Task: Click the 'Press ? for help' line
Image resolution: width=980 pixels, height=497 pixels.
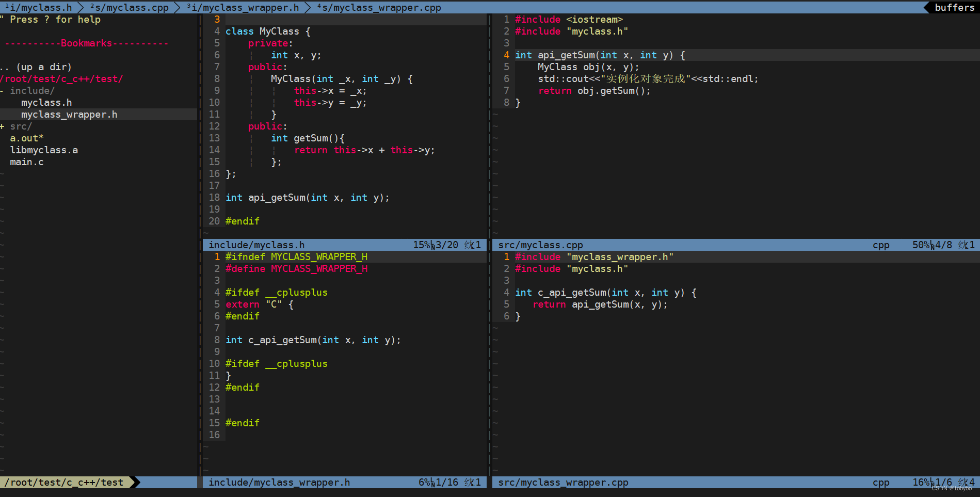Action: click(x=51, y=20)
